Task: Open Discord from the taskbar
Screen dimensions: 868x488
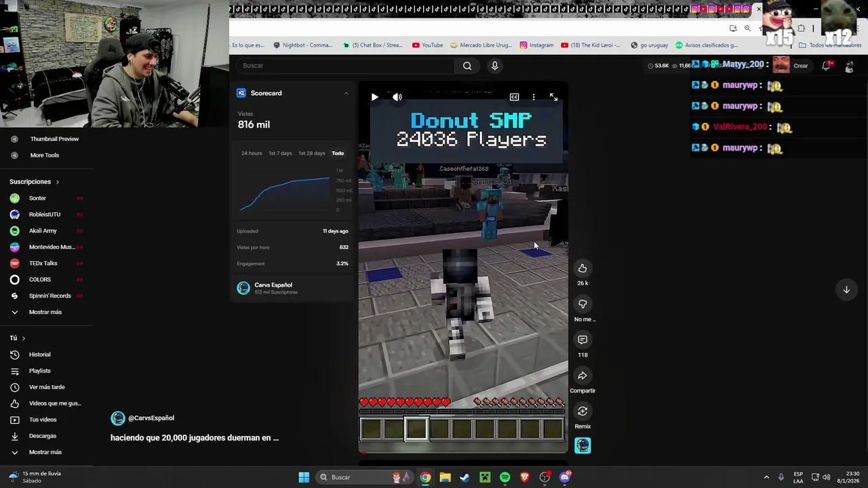Action: coord(565,477)
